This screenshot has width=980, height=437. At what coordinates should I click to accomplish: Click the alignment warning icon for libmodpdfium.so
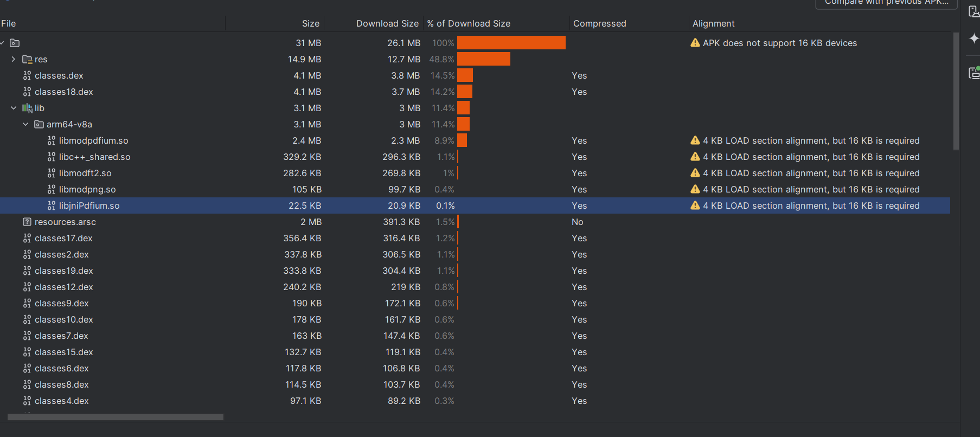point(695,140)
